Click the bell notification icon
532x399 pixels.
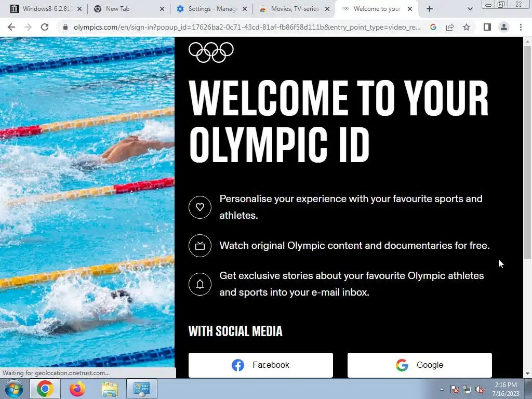point(200,284)
